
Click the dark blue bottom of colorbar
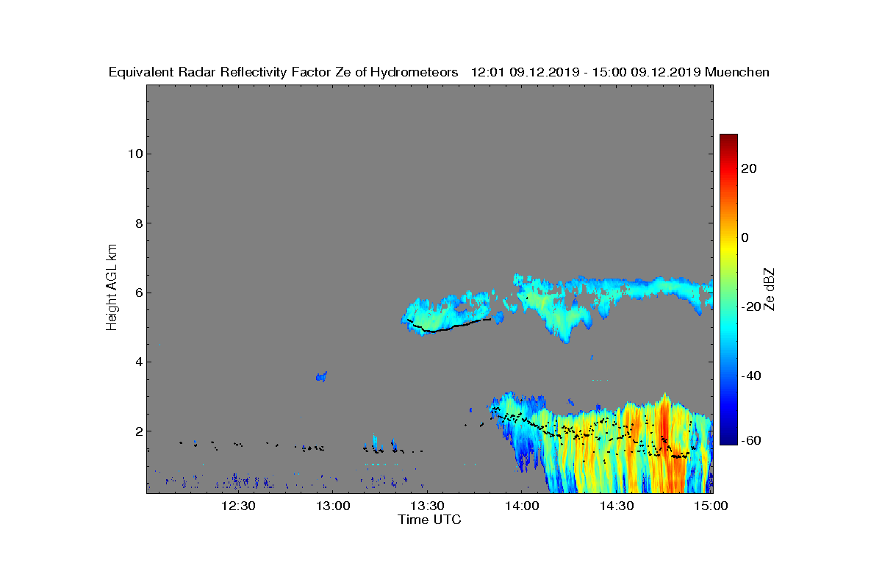(x=728, y=441)
